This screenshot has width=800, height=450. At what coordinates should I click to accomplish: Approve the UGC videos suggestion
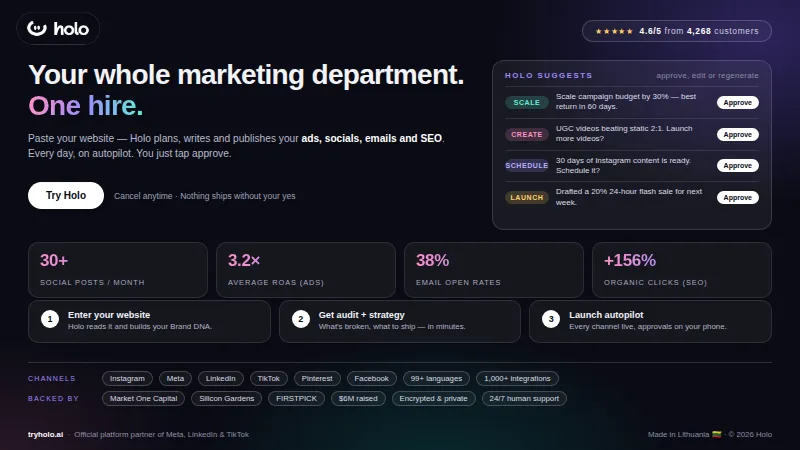click(738, 135)
